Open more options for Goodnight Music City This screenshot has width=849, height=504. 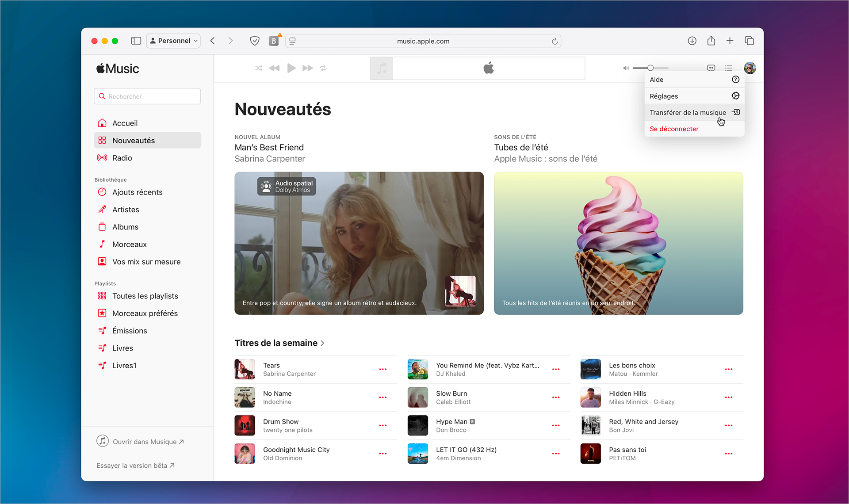(x=383, y=454)
